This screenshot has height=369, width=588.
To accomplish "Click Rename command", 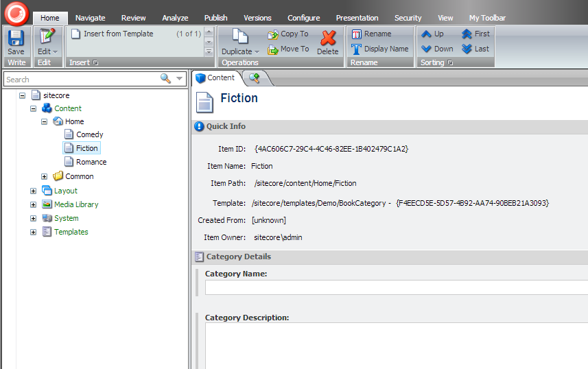I will 372,34.
